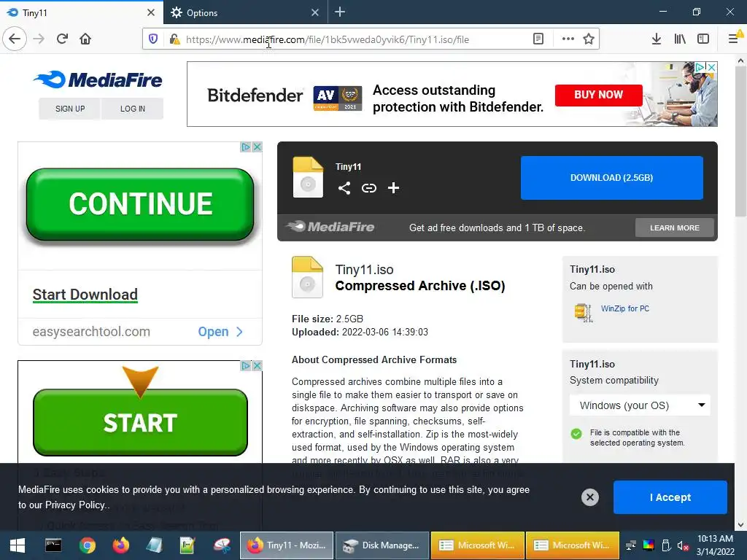
Task: Click the LEARN MORE button
Action: click(x=675, y=227)
